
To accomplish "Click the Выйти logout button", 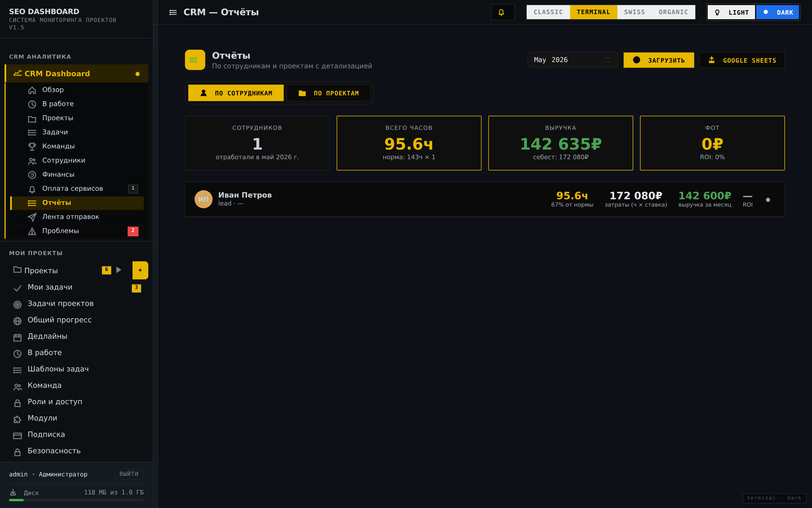I will point(129,474).
